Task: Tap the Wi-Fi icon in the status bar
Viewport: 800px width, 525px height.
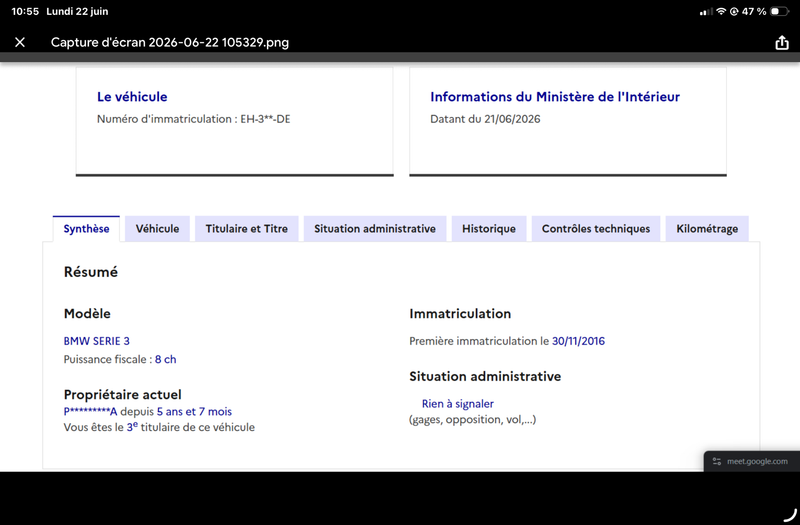Action: 721,11
